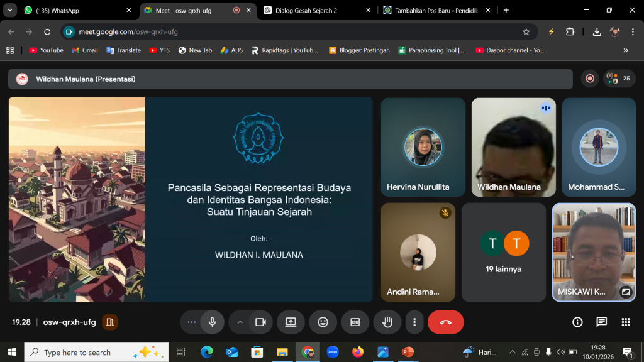
Task: Show the 25 participants list
Action: [619, 79]
